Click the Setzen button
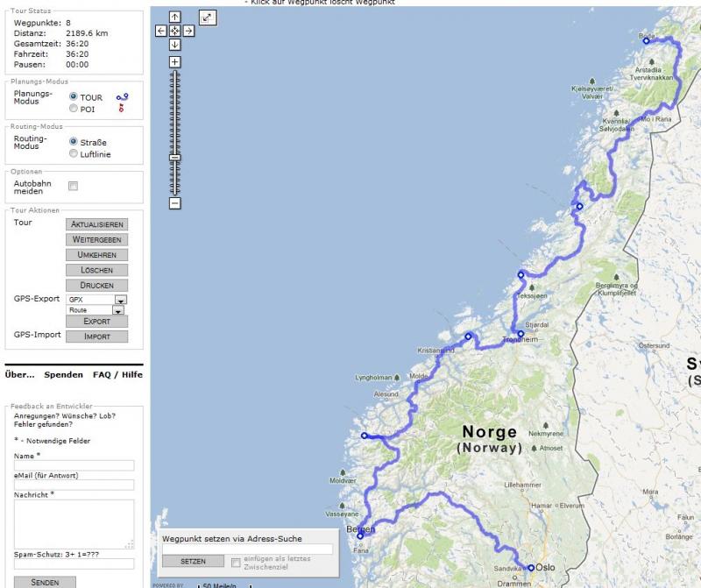 [193, 561]
